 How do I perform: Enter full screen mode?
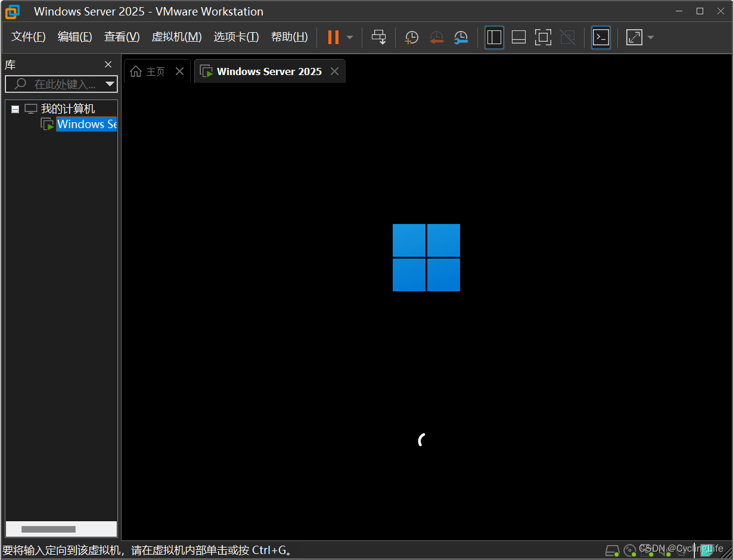pyautogui.click(x=543, y=37)
